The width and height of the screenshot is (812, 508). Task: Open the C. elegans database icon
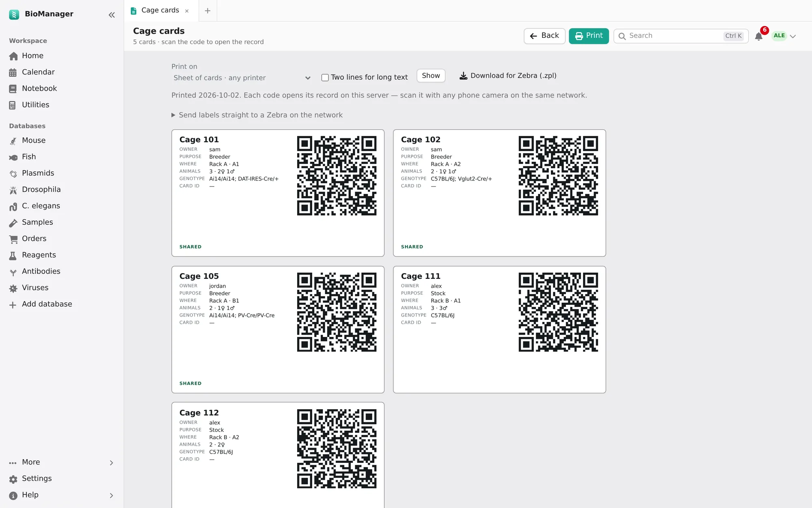click(x=13, y=206)
